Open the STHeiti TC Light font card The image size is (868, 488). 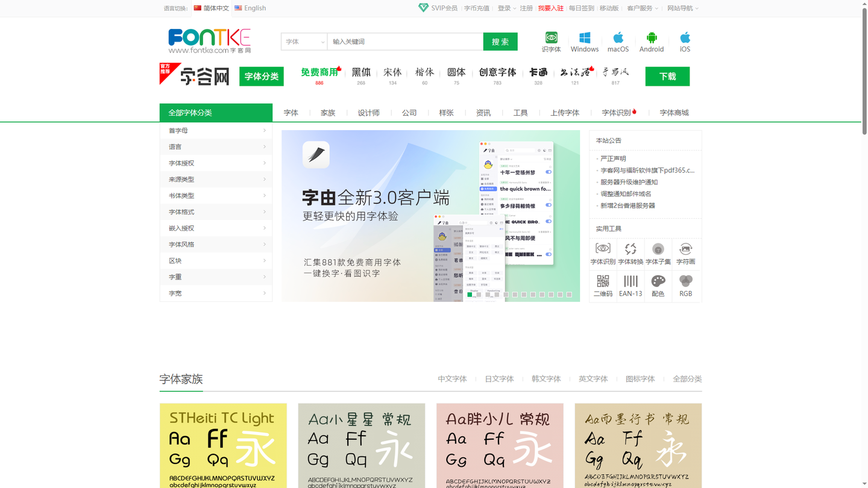[x=223, y=446]
